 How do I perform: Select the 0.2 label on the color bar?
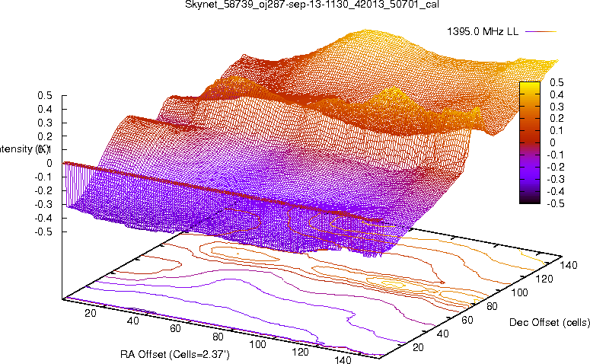pyautogui.click(x=557, y=119)
